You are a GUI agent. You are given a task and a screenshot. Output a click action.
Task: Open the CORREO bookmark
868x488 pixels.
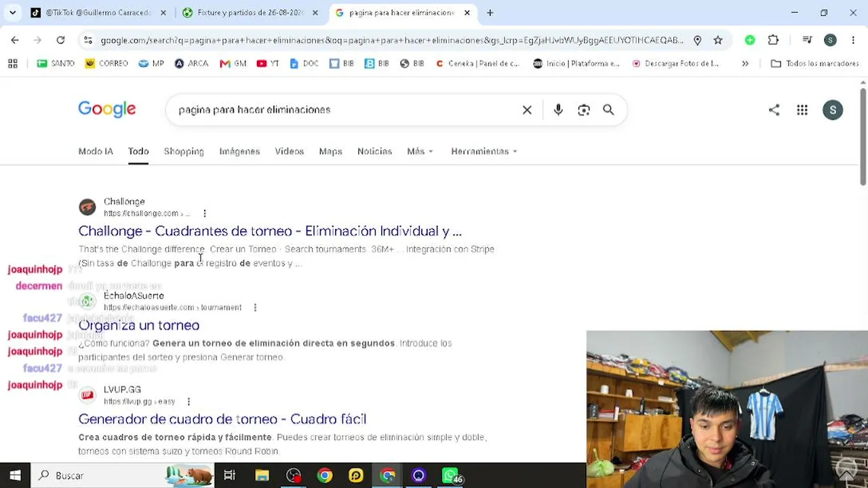[106, 63]
